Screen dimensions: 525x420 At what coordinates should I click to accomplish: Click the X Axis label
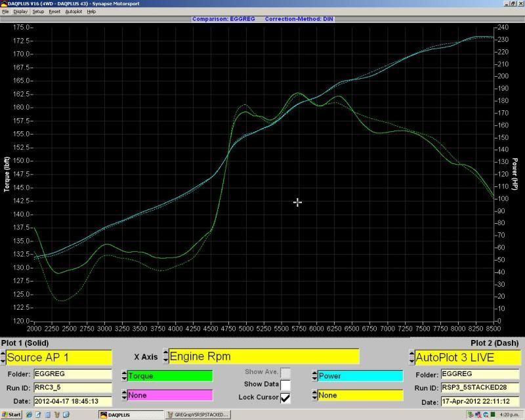[146, 357]
